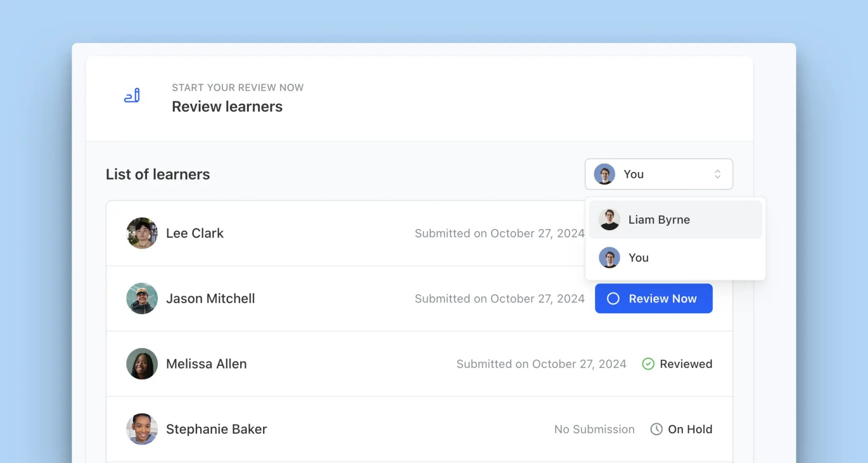The image size is (868, 463).
Task: Click the List of learners heading
Action: [158, 174]
